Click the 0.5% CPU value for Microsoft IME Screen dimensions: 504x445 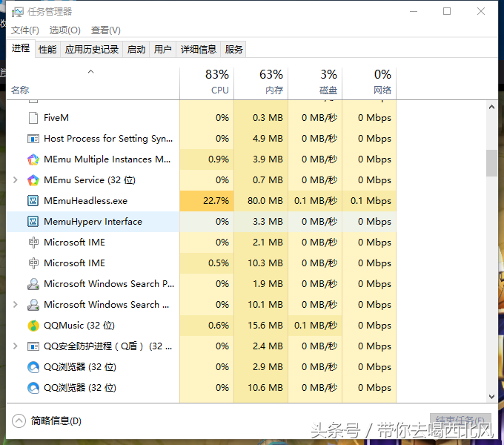click(x=219, y=263)
